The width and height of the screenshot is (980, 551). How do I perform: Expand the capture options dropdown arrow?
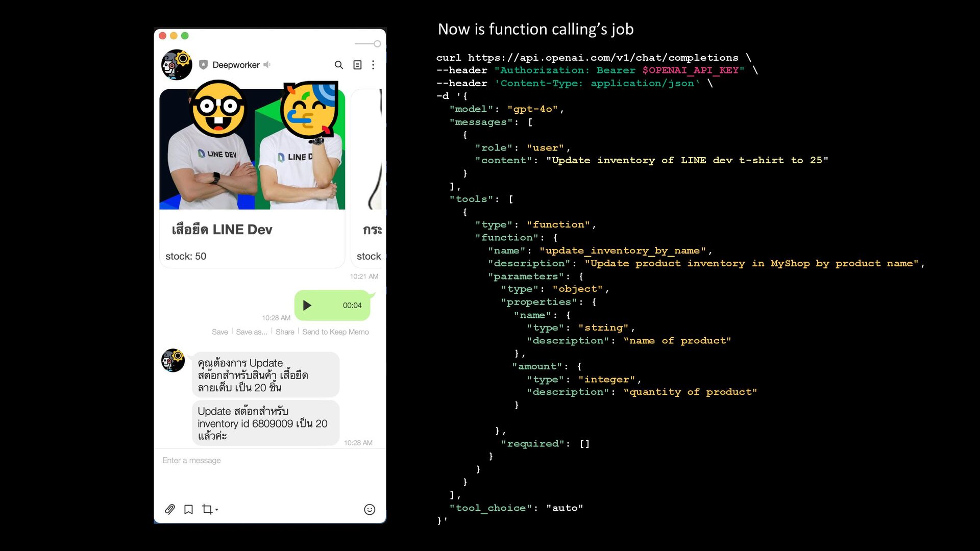pos(217,510)
